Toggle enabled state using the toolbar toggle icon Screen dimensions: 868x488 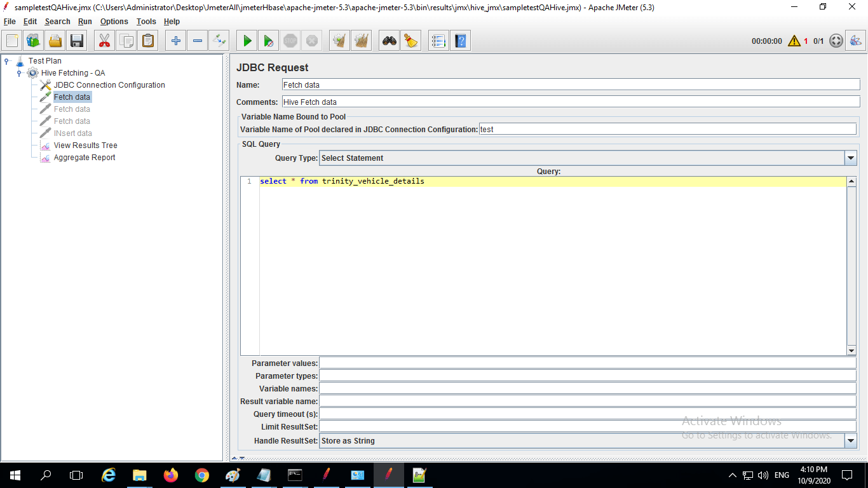[219, 41]
